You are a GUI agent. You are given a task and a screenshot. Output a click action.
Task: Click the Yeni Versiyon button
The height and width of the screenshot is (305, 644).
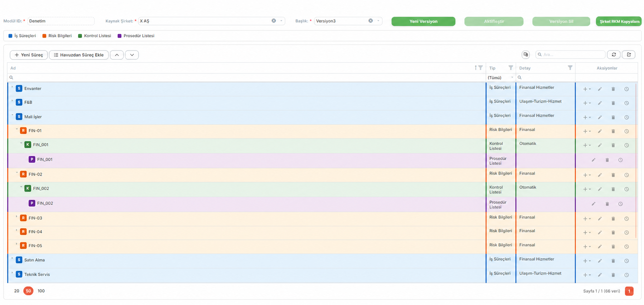(x=423, y=21)
